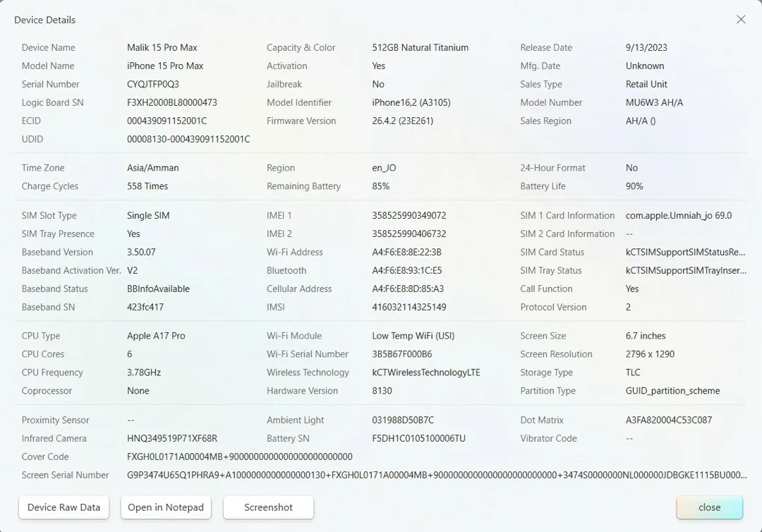Select screen serial number starting G9P3474U65Q1PHRA9
This screenshot has height=532, width=762.
click(x=437, y=475)
